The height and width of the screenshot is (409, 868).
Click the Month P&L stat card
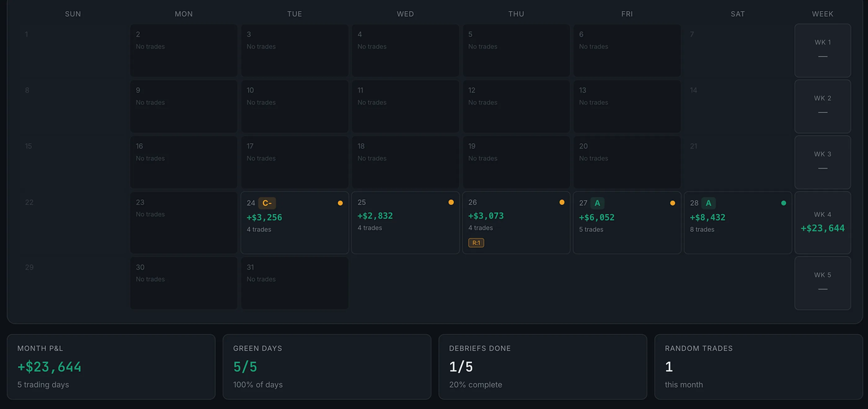click(111, 367)
